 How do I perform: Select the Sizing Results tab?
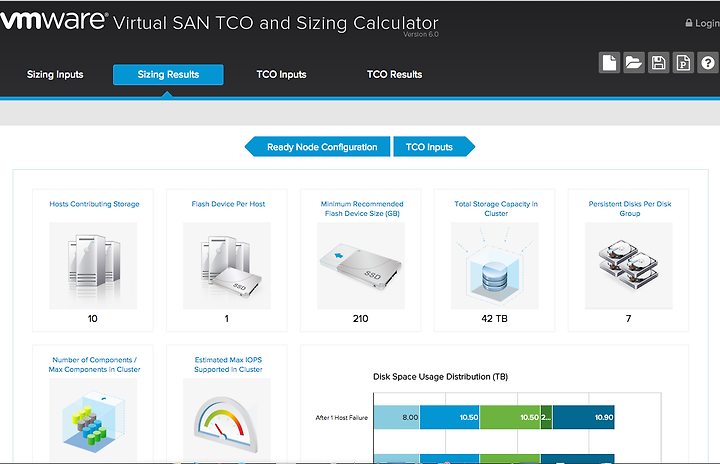point(168,74)
